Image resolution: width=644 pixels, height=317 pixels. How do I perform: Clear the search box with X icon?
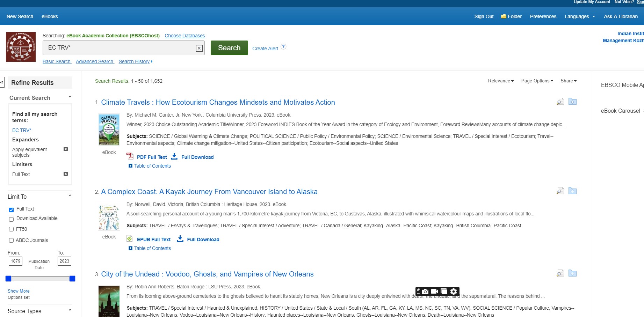pos(199,48)
